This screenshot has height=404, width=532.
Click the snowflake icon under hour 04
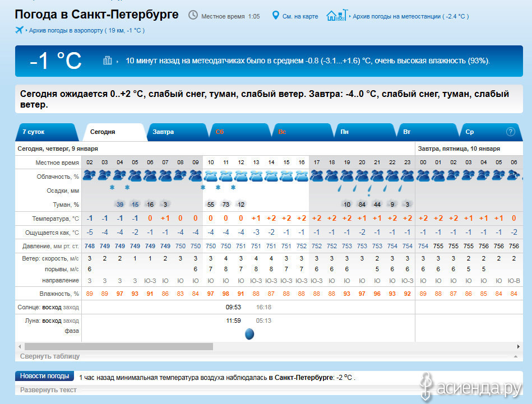112,187
